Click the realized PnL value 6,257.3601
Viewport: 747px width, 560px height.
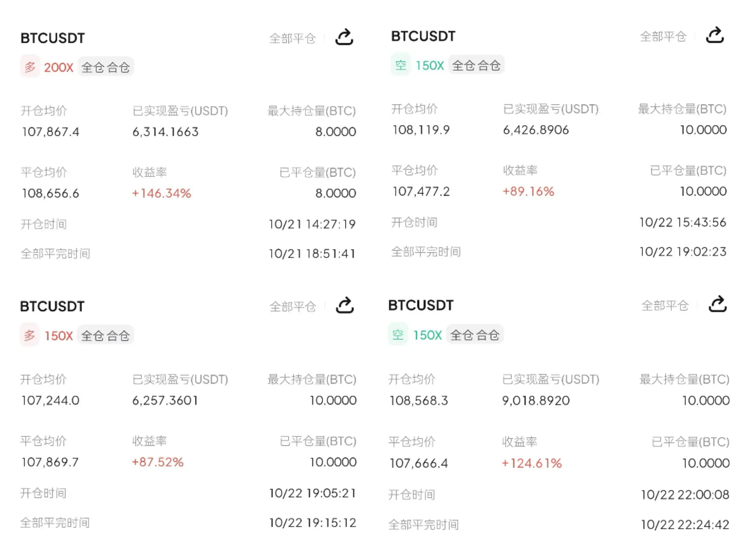pos(165,400)
